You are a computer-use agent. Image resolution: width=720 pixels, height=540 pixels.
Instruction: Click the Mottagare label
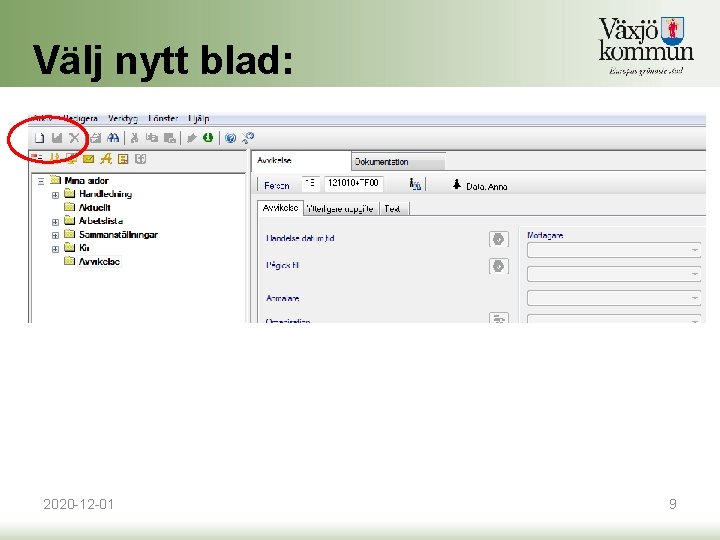point(545,235)
